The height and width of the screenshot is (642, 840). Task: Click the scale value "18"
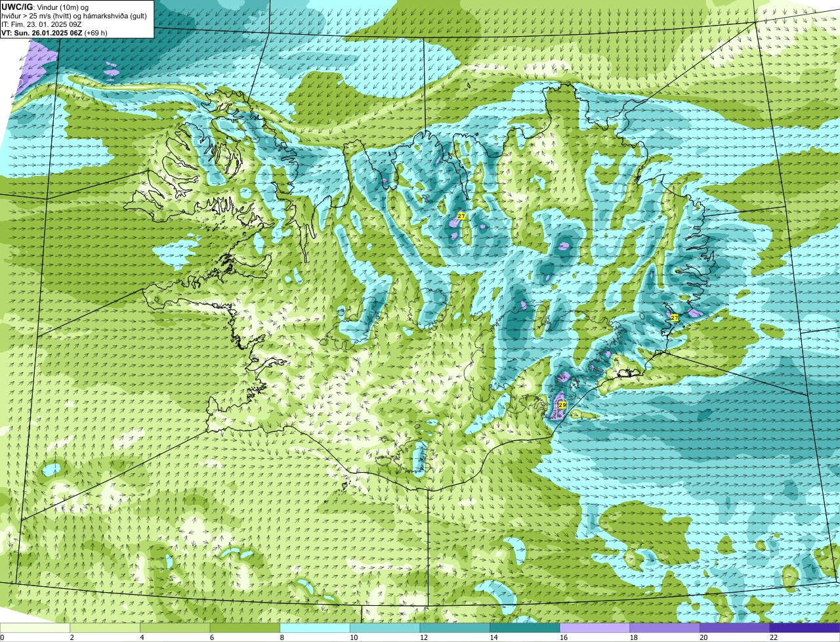tap(634, 637)
